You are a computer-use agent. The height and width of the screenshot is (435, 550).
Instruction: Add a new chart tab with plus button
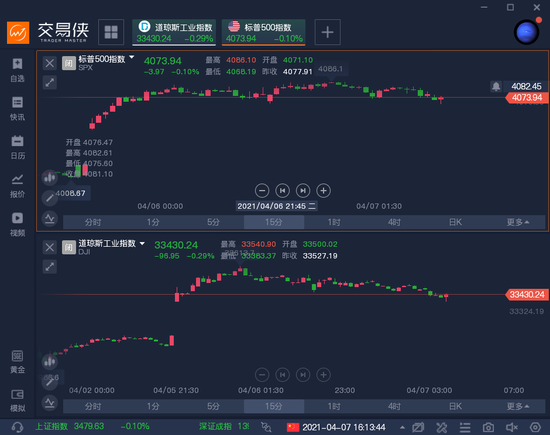point(327,32)
